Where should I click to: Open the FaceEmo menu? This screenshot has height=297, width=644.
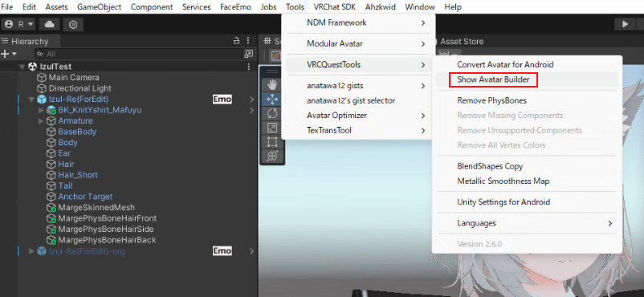[235, 7]
